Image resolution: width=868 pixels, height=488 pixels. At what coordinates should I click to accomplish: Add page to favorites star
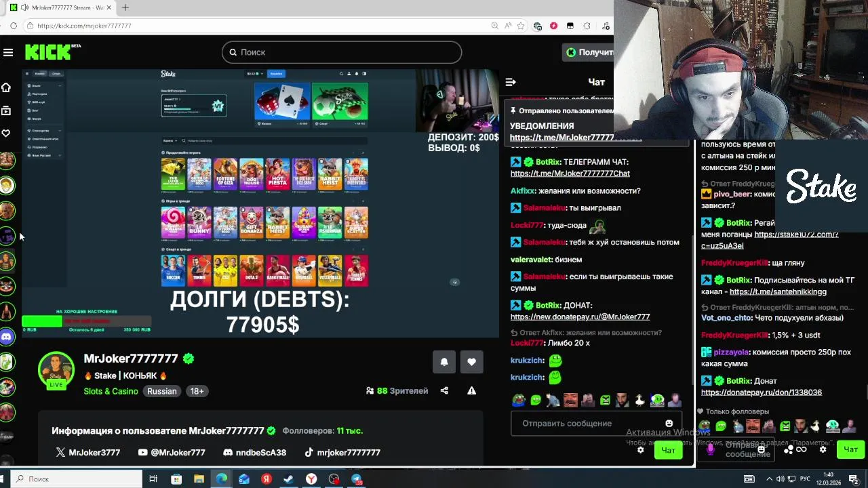coord(521,26)
